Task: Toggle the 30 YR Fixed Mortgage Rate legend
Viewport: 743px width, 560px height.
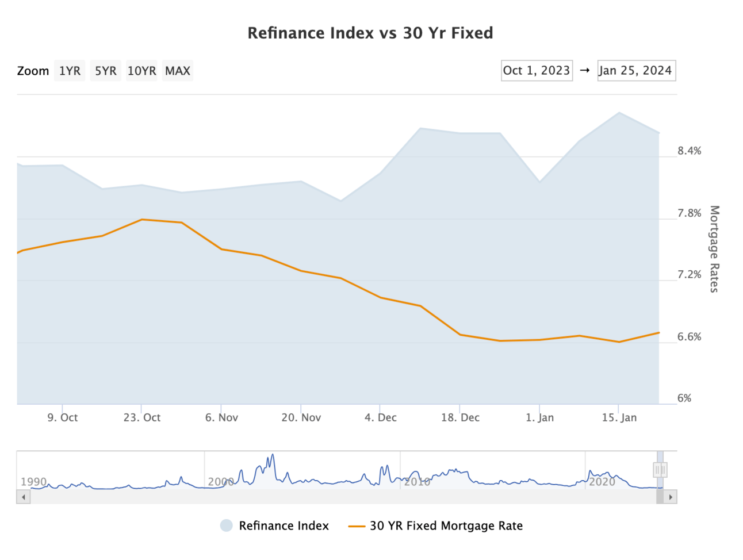Action: tap(435, 526)
